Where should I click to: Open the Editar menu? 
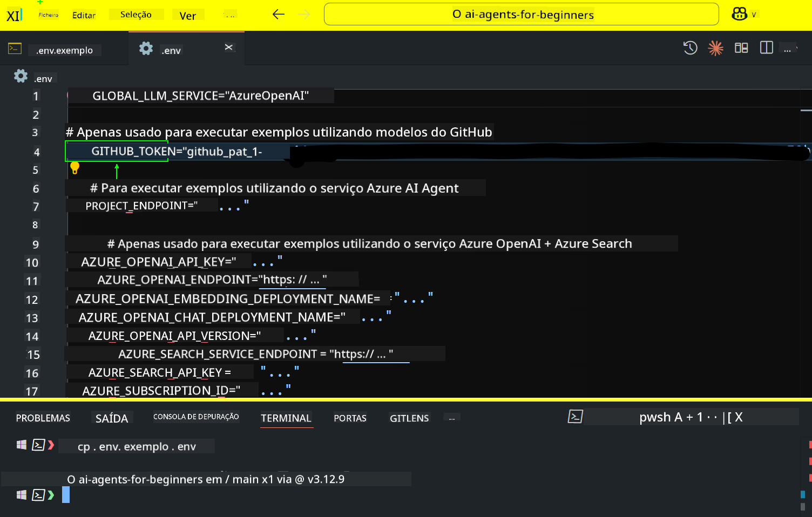coord(84,15)
